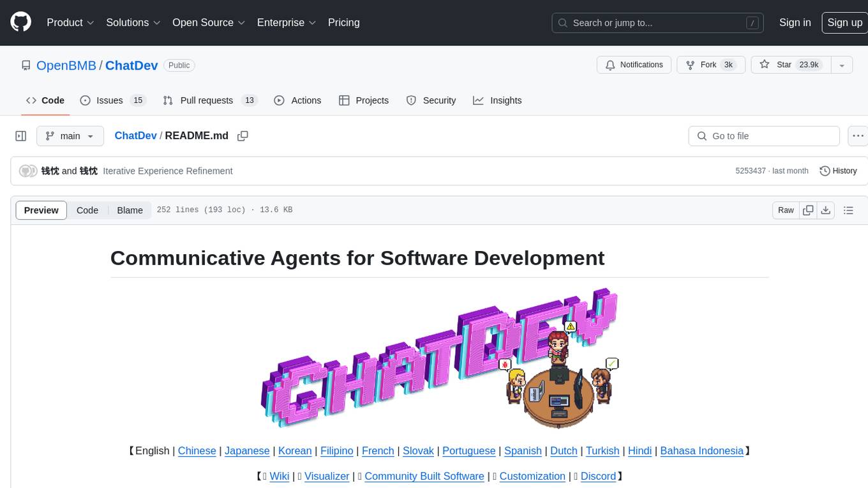
Task: Open the Pricing page
Action: pos(344,22)
